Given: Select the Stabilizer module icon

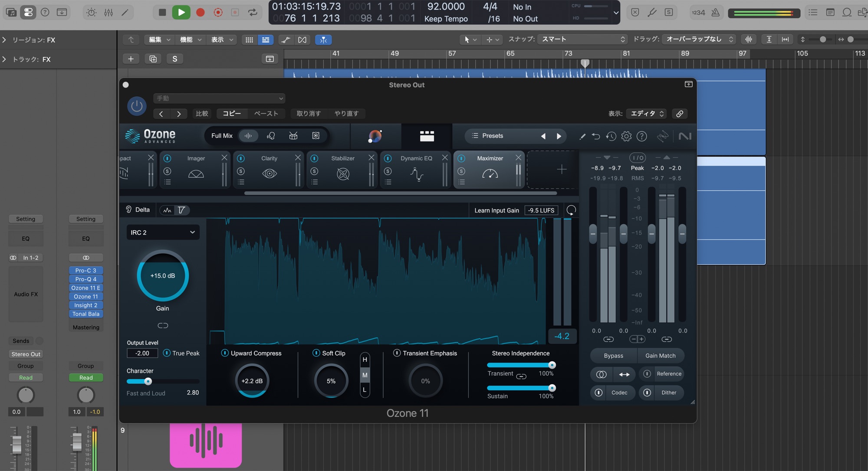Looking at the screenshot, I should [343, 174].
